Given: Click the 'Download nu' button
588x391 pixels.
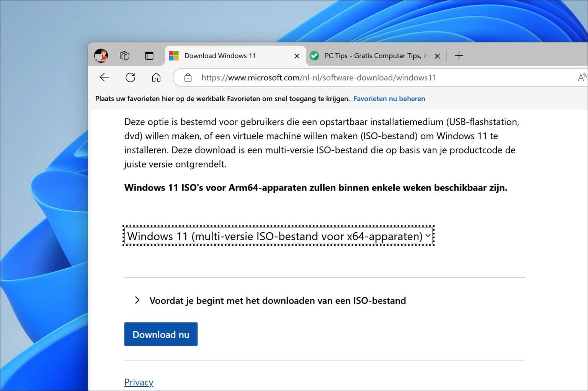Looking at the screenshot, I should coord(161,334).
